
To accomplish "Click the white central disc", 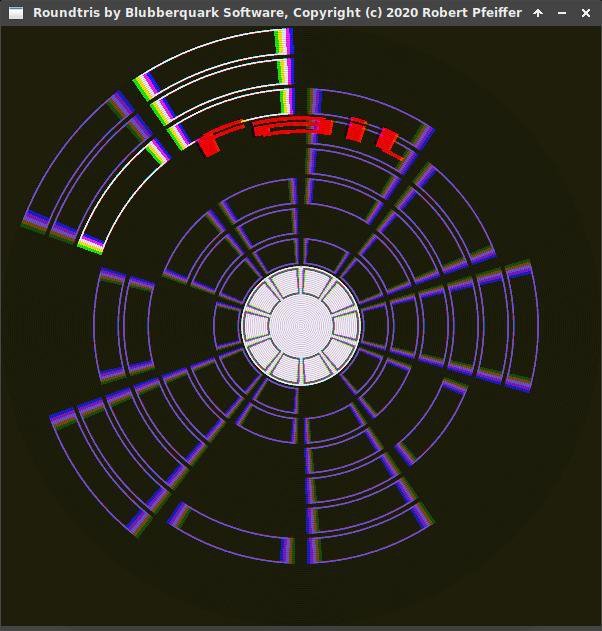I will click(x=301, y=326).
